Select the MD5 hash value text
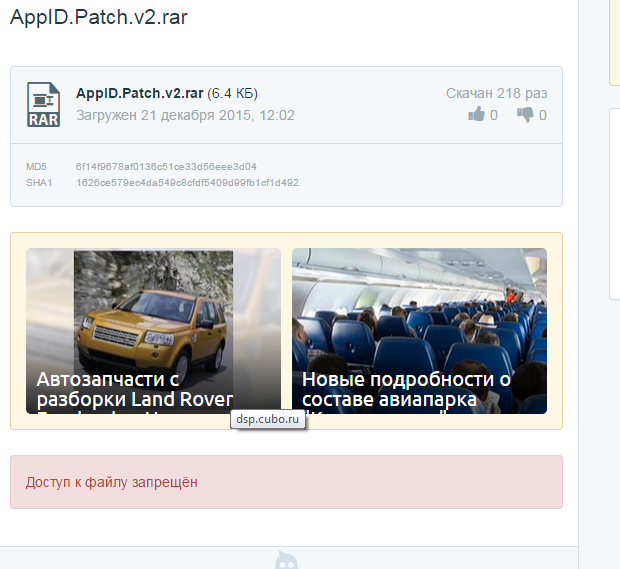Screen dimensions: 620x569 (x=166, y=166)
